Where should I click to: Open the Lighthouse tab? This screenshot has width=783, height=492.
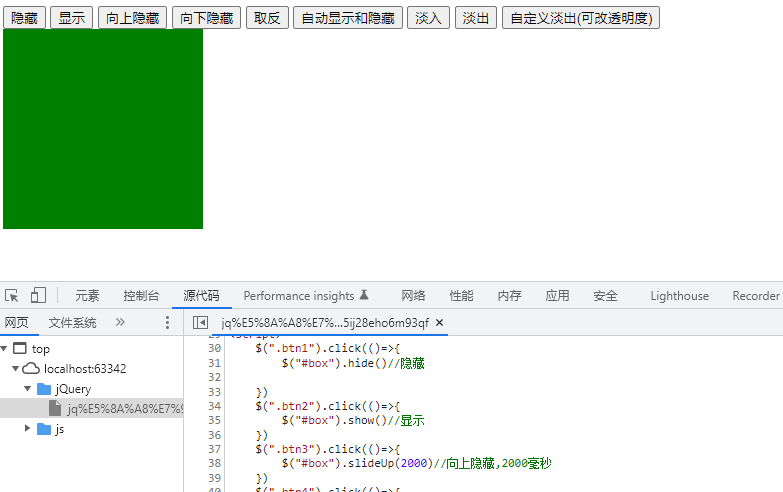(x=679, y=296)
